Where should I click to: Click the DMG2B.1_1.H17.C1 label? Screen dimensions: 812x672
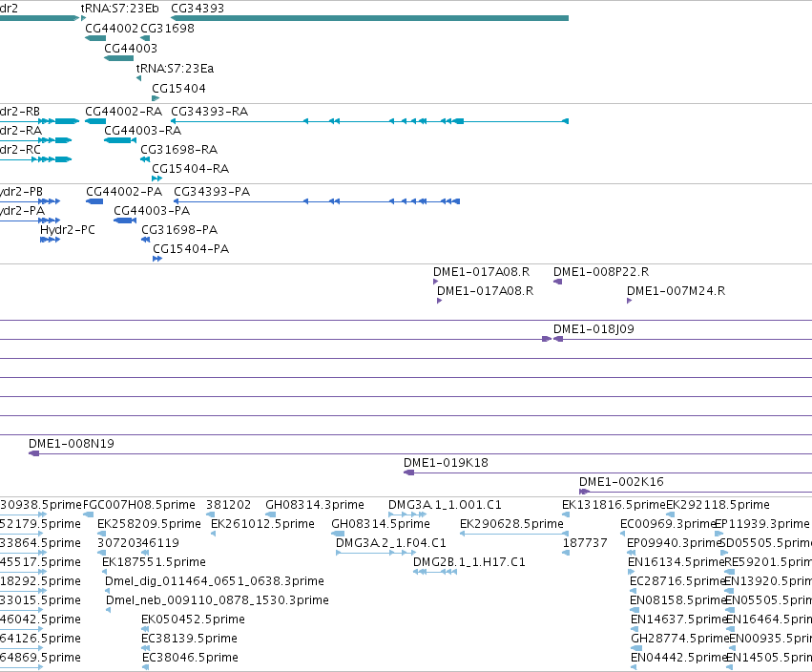pyautogui.click(x=469, y=562)
